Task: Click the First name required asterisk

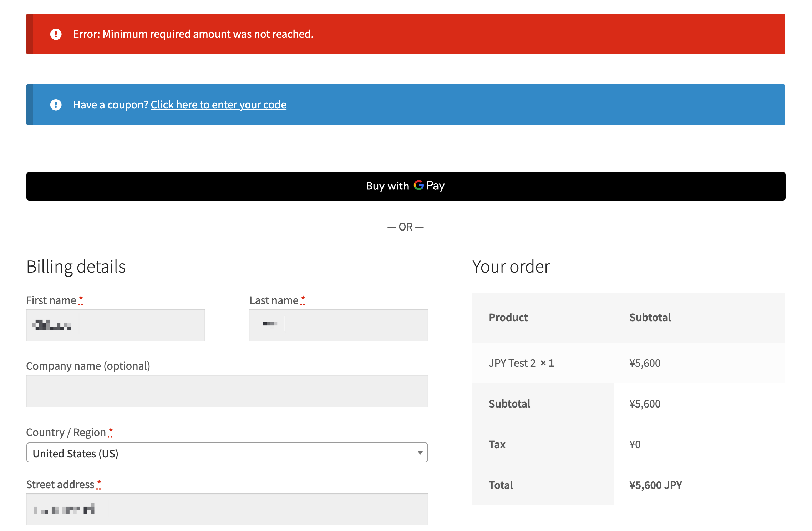Action: tap(81, 299)
